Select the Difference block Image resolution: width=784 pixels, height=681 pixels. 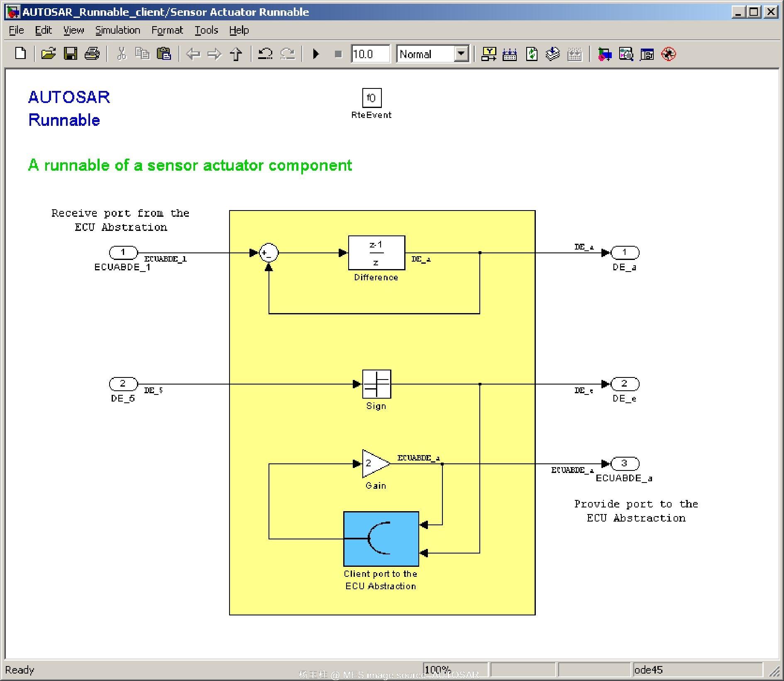tap(376, 252)
